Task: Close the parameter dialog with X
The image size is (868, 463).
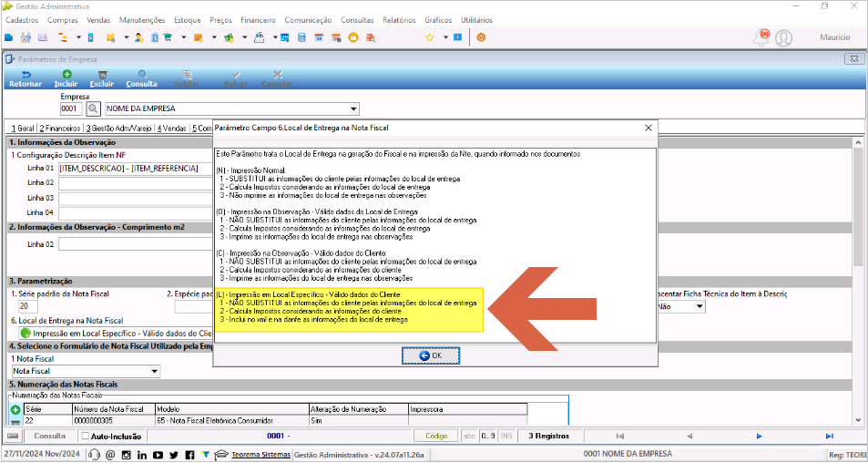Action: coord(648,128)
